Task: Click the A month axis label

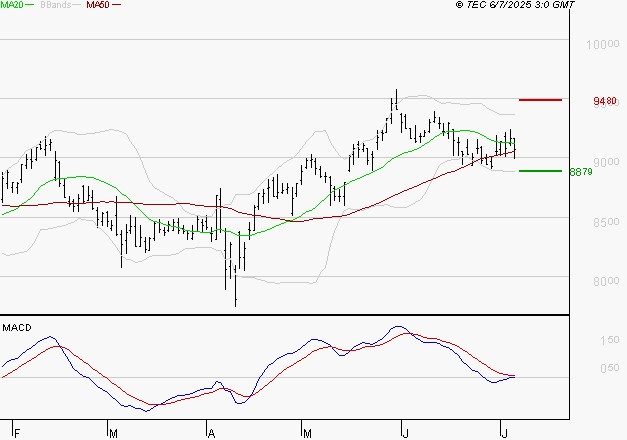Action: [212, 433]
